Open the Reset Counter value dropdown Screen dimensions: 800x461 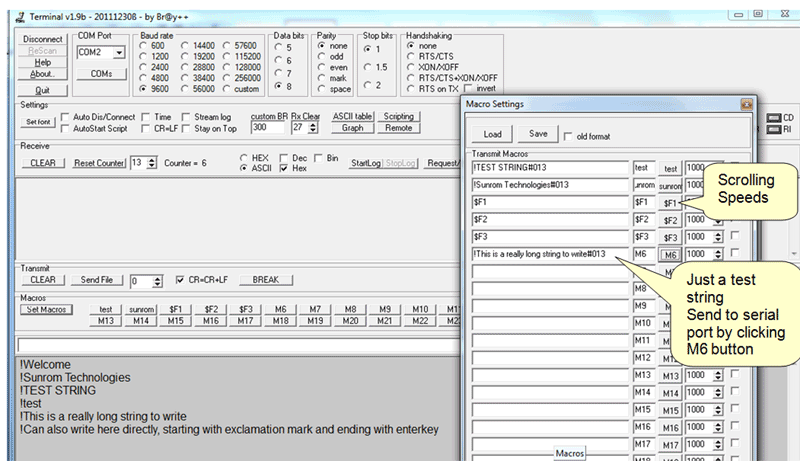[150, 163]
